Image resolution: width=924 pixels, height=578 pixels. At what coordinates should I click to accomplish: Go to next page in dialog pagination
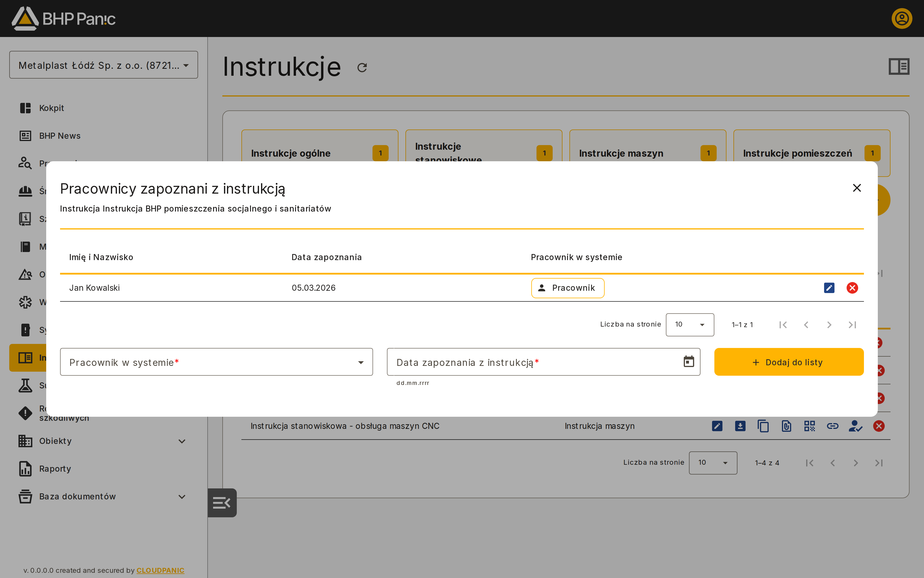click(829, 325)
